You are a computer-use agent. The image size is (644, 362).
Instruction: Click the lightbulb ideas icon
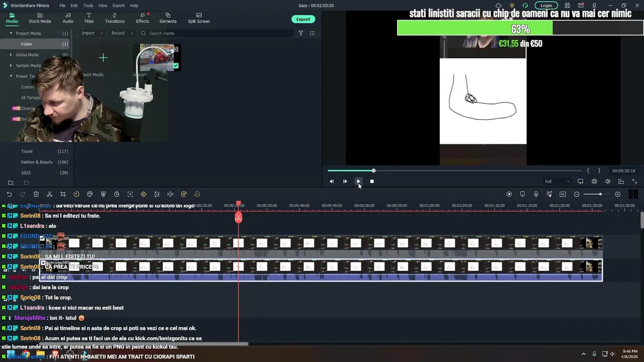[x=512, y=6]
